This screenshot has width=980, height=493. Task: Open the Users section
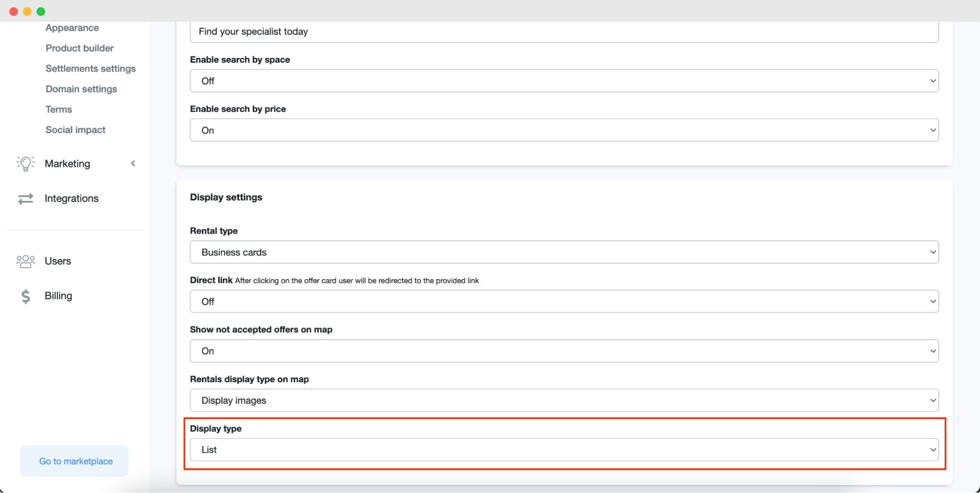(58, 261)
